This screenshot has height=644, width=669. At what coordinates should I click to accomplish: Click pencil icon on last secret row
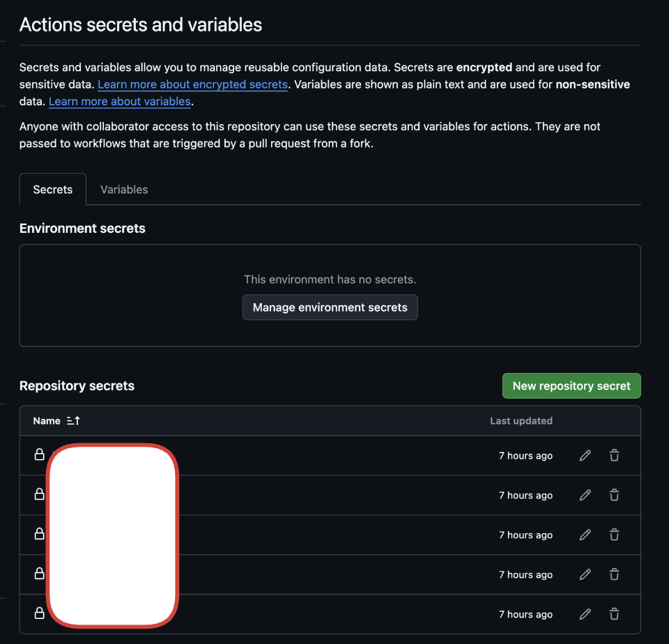585,615
